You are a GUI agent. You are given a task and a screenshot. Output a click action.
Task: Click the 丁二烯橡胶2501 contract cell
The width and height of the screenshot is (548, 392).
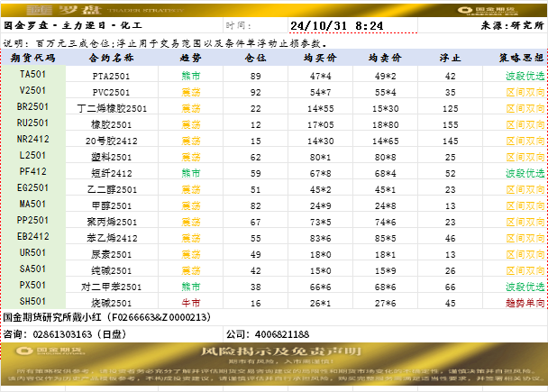[x=112, y=108]
